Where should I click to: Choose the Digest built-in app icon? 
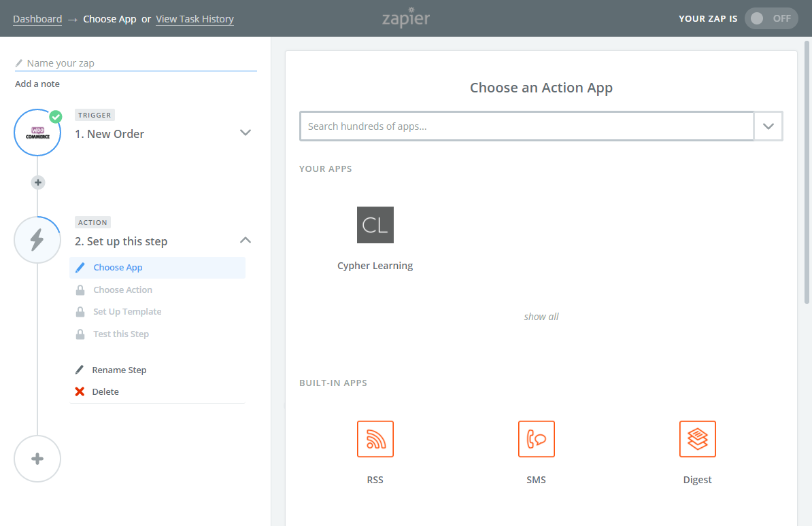(x=697, y=439)
